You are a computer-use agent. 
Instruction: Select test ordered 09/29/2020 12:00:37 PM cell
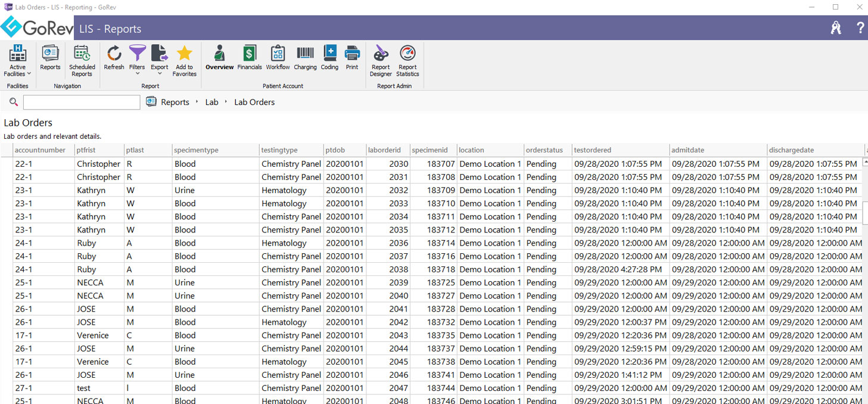[x=621, y=322]
